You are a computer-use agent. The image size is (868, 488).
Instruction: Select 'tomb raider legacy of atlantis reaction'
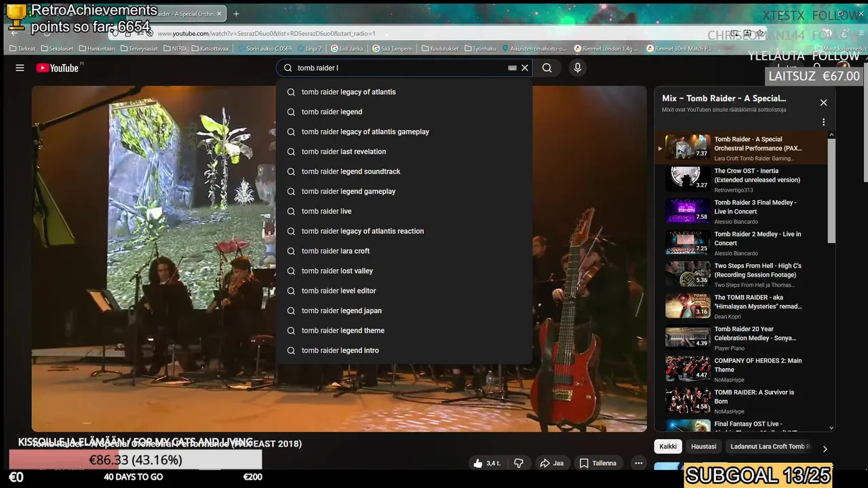point(404,231)
